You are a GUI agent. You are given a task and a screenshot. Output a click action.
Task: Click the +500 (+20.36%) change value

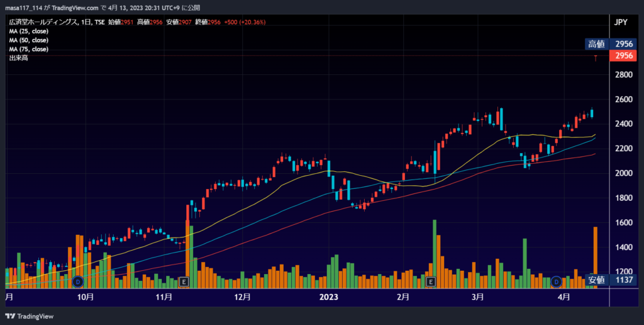pyautogui.click(x=245, y=22)
